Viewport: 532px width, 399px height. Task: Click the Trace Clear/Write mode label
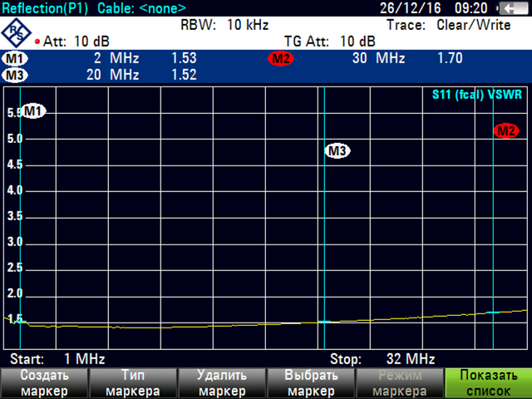tap(448, 25)
